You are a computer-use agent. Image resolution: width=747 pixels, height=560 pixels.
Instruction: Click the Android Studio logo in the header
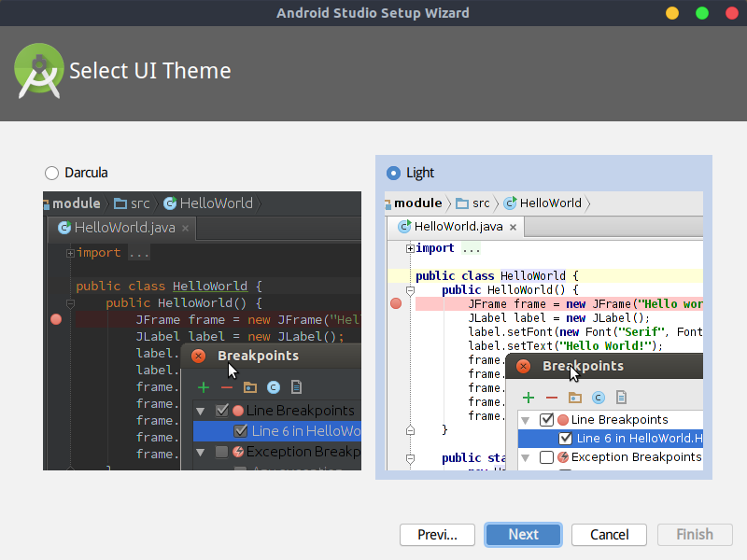click(38, 69)
